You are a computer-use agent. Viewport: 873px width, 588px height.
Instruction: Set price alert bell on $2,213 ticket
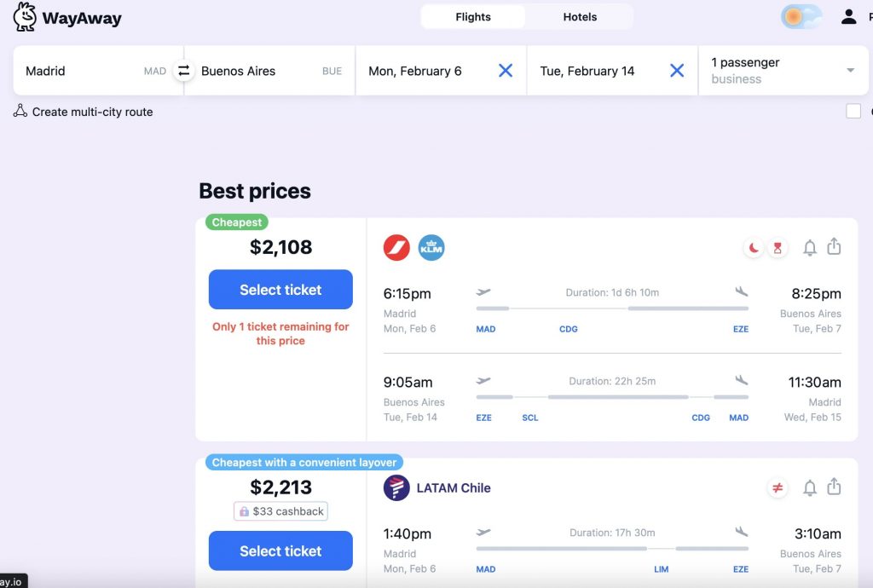point(810,487)
